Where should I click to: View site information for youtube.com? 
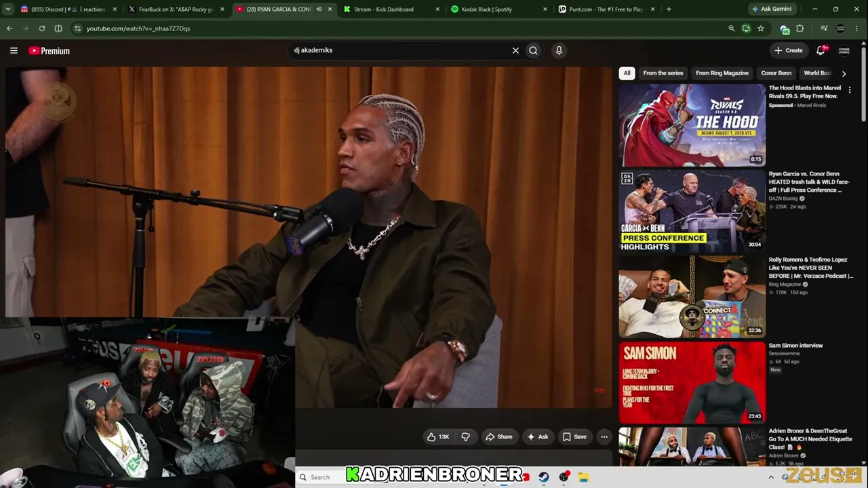pyautogui.click(x=77, y=28)
